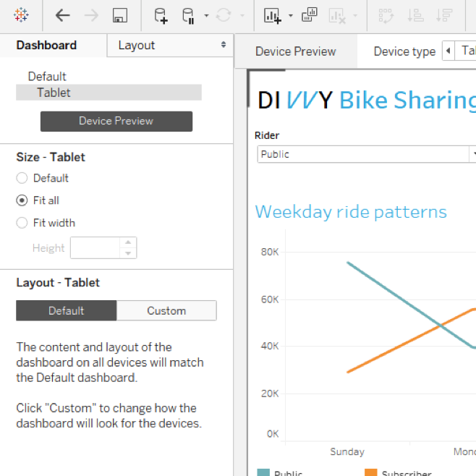The image size is (476, 476).
Task: Open the New Worksheet dropdown arrow
Action: tap(290, 16)
